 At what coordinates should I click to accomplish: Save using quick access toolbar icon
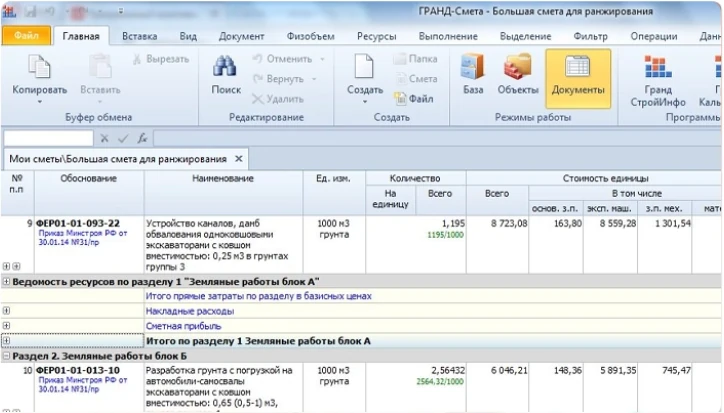click(x=31, y=12)
